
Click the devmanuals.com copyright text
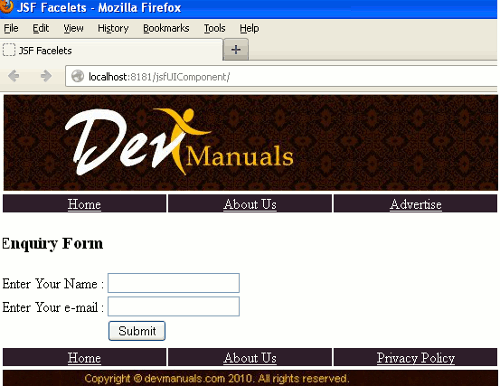pos(217,378)
